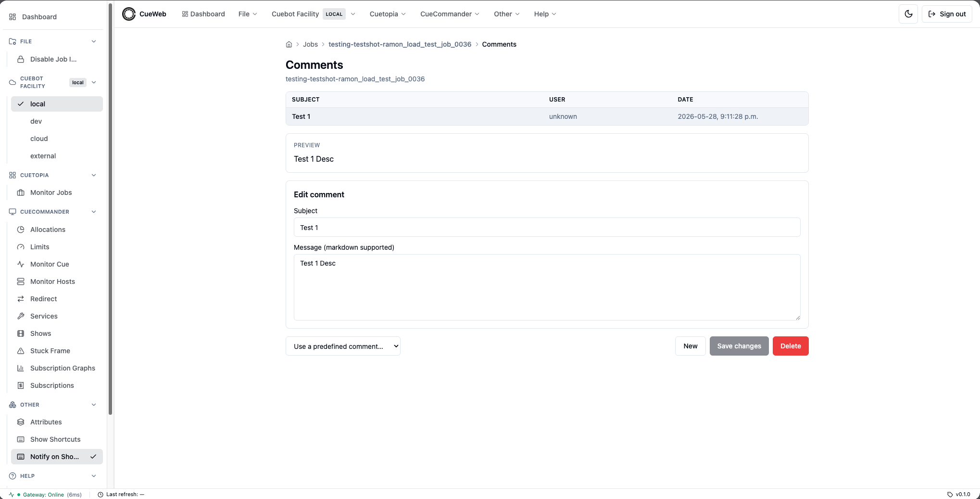Click the Attributes layers icon
The image size is (980, 499).
tap(21, 422)
